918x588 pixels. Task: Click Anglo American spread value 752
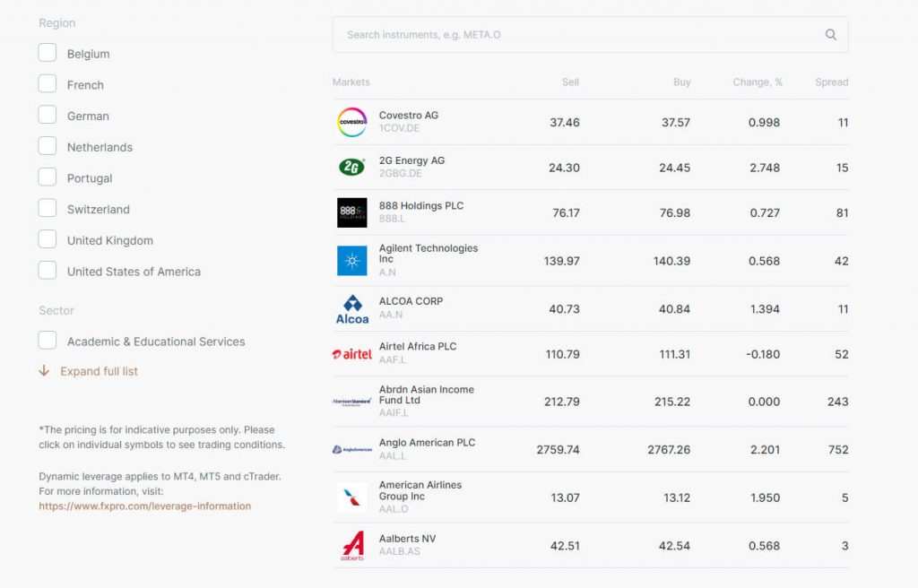[x=838, y=450]
